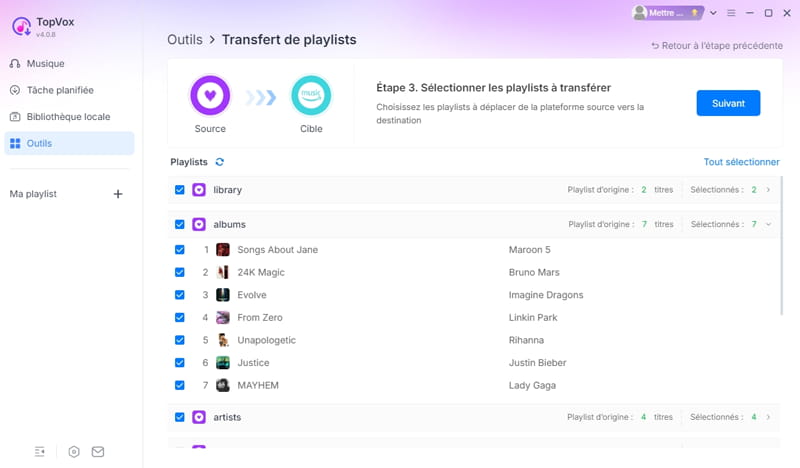Click the Unapologetic album cover
This screenshot has height=468, width=800.
click(x=223, y=340)
